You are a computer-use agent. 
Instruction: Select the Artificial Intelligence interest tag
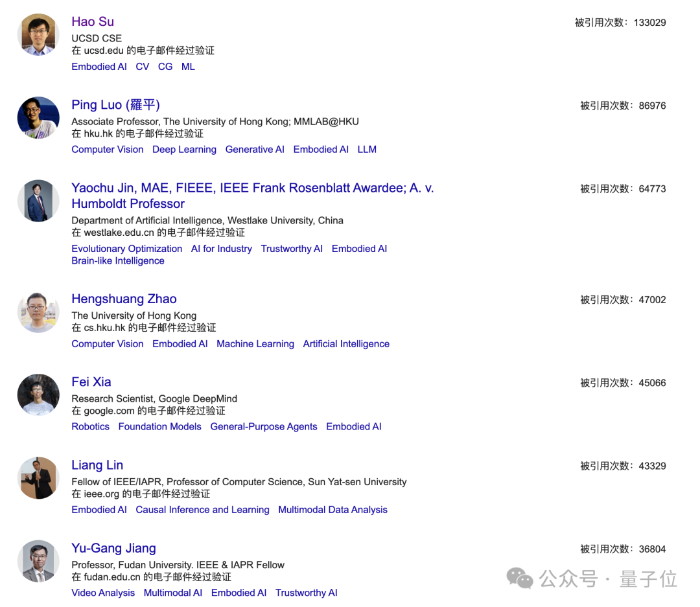[346, 344]
